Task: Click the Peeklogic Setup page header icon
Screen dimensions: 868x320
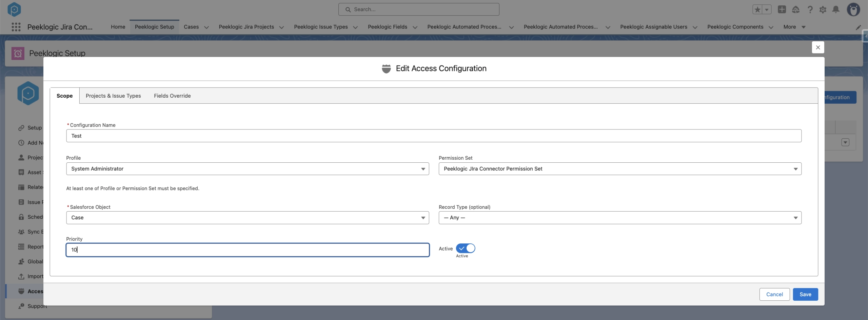Action: (18, 53)
